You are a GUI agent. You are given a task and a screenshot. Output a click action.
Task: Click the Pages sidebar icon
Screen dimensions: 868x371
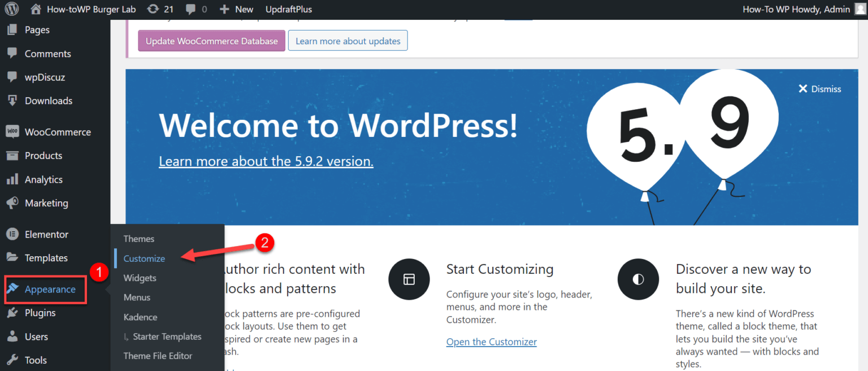click(x=12, y=30)
